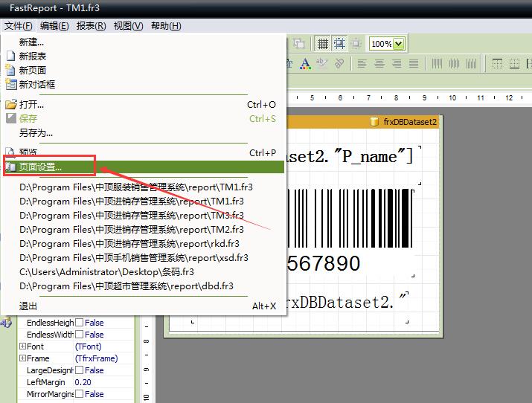Click the New Dialog icon in File menu
This screenshot has height=403, width=532.
tap(11, 84)
